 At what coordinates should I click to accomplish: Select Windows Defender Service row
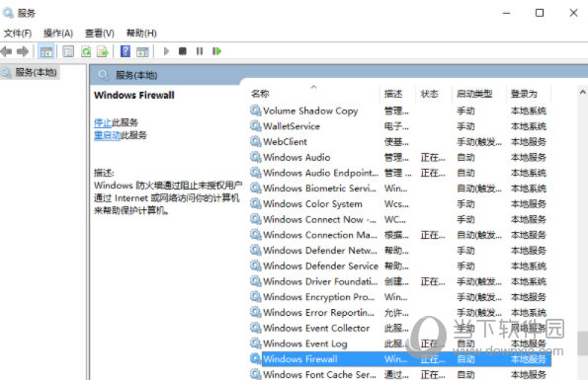pos(400,266)
